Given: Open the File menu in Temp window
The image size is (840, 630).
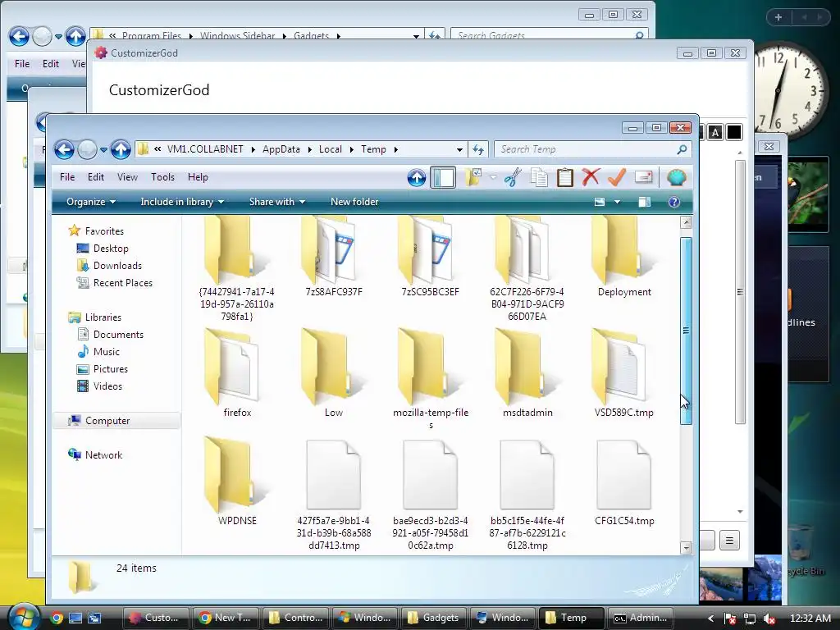Looking at the screenshot, I should tap(67, 177).
